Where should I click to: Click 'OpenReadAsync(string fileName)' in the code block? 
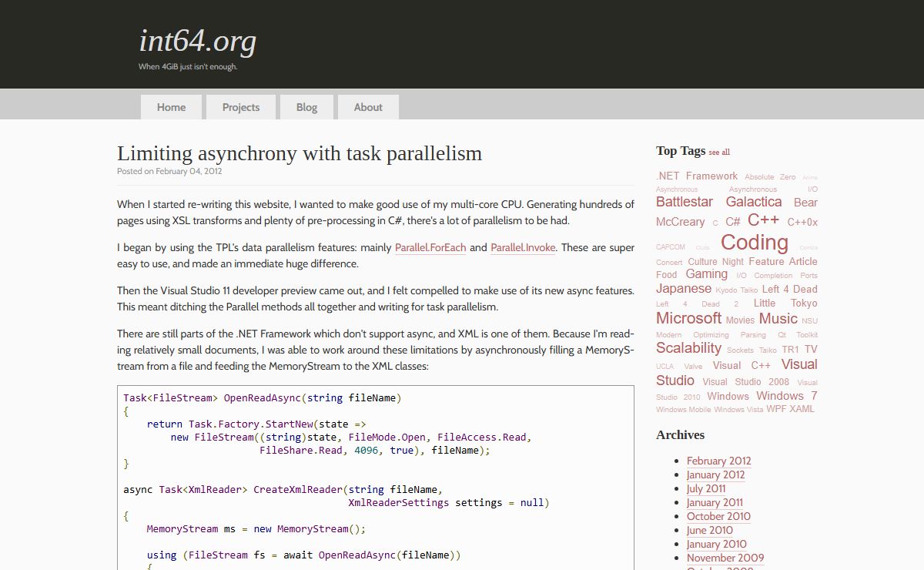click(x=313, y=398)
